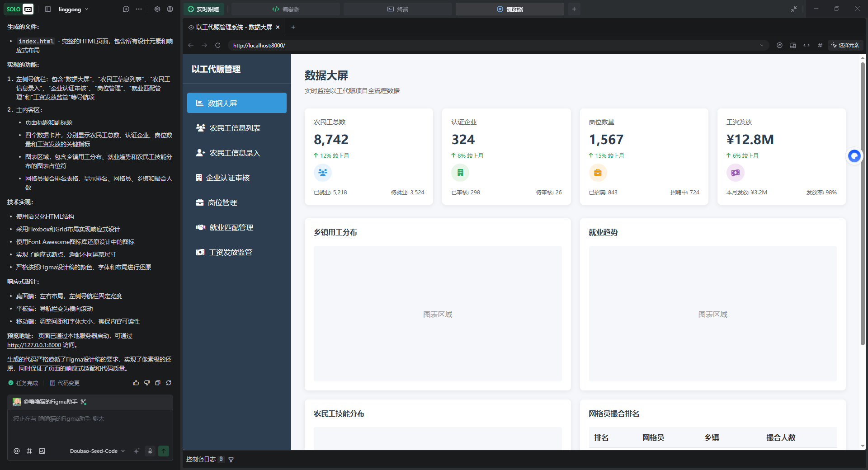This screenshot has height=470, width=868.
Task: Toggle the left sidebar panel
Action: [x=48, y=9]
